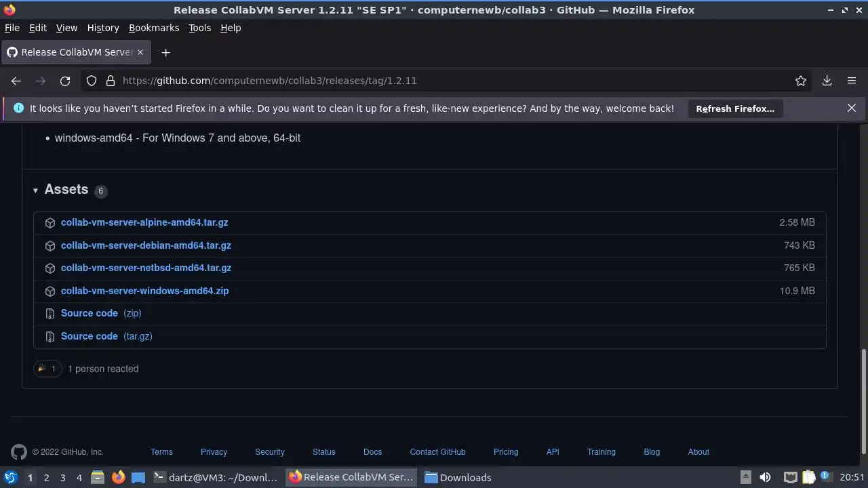Click the clipboard icon in the system tray
The width and height of the screenshot is (868, 488).
click(809, 478)
